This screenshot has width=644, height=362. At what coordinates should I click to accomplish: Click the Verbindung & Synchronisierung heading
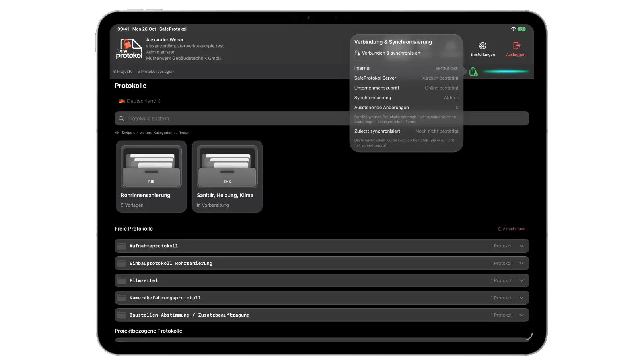[x=393, y=42]
